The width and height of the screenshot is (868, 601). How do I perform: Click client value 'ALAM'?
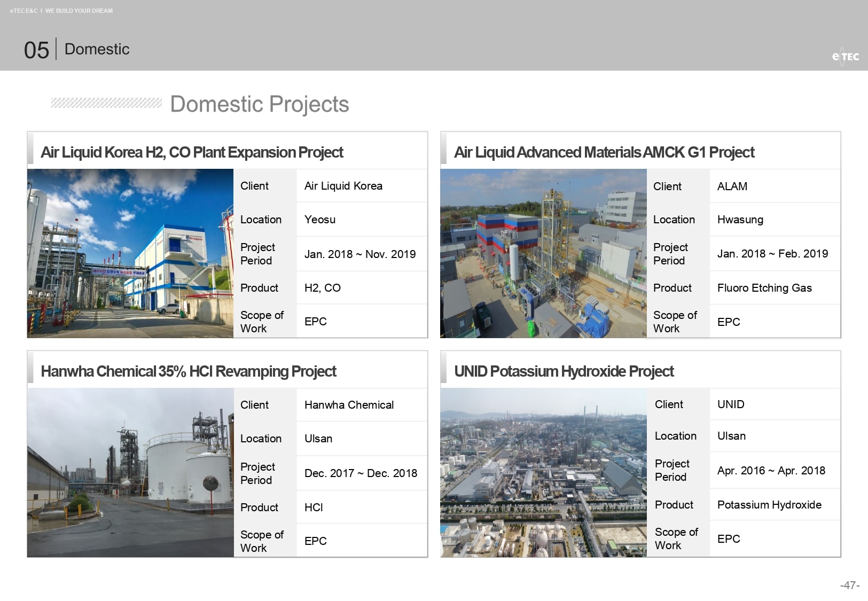(x=732, y=186)
